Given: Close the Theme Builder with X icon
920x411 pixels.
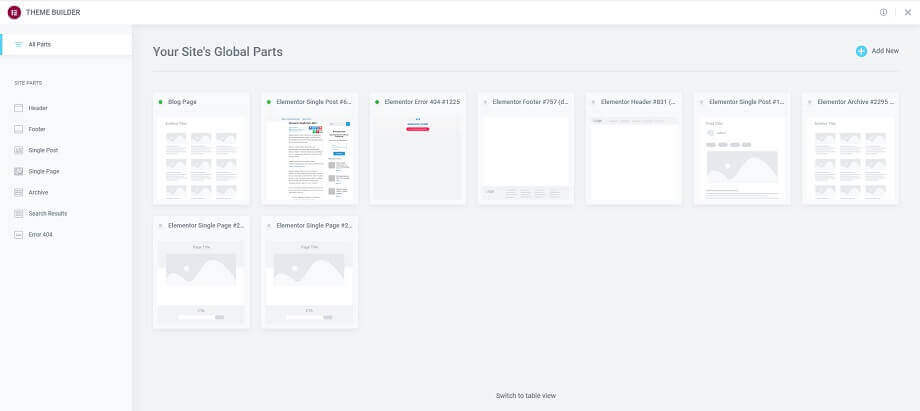Looking at the screenshot, I should click(x=908, y=12).
